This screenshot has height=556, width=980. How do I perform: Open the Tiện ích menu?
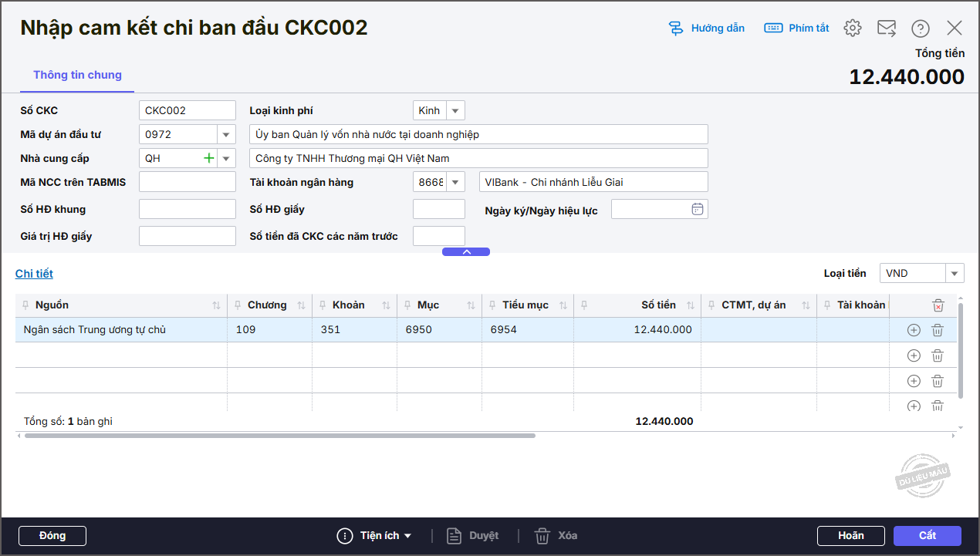[x=374, y=536]
